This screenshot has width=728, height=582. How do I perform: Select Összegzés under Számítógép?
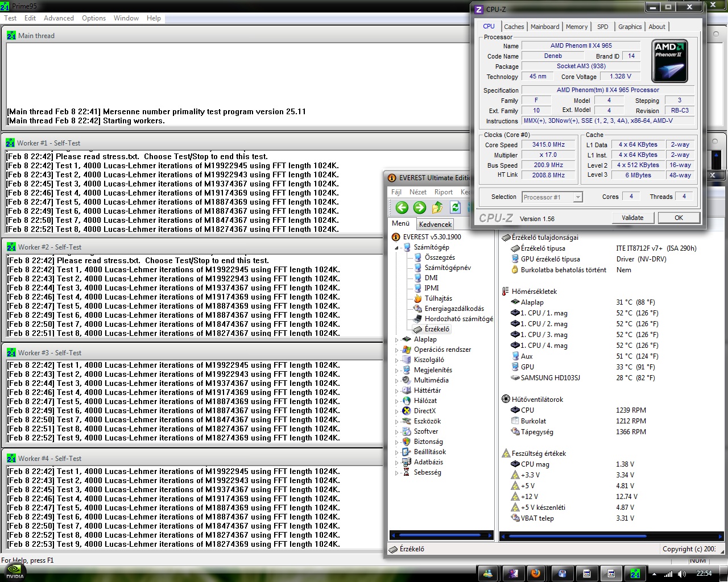coord(440,257)
